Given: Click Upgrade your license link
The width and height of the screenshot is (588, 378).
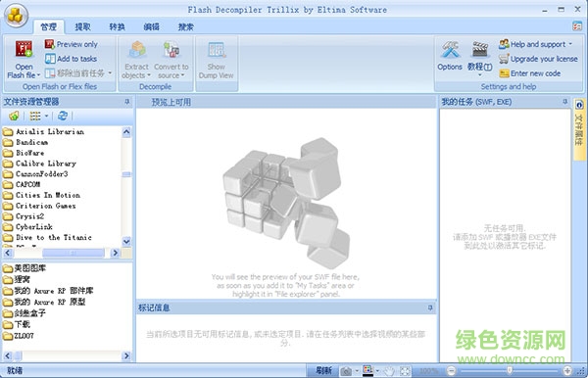Looking at the screenshot, I should pyautogui.click(x=544, y=59).
